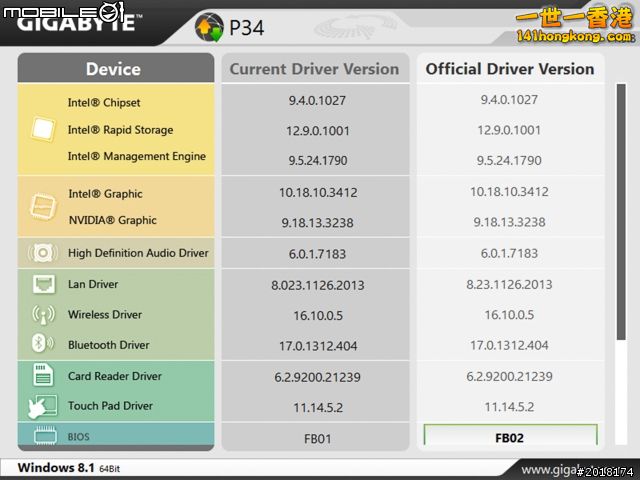Click official Bluetooth version 17.0.1312.404
This screenshot has height=480, width=640.
[x=509, y=345]
